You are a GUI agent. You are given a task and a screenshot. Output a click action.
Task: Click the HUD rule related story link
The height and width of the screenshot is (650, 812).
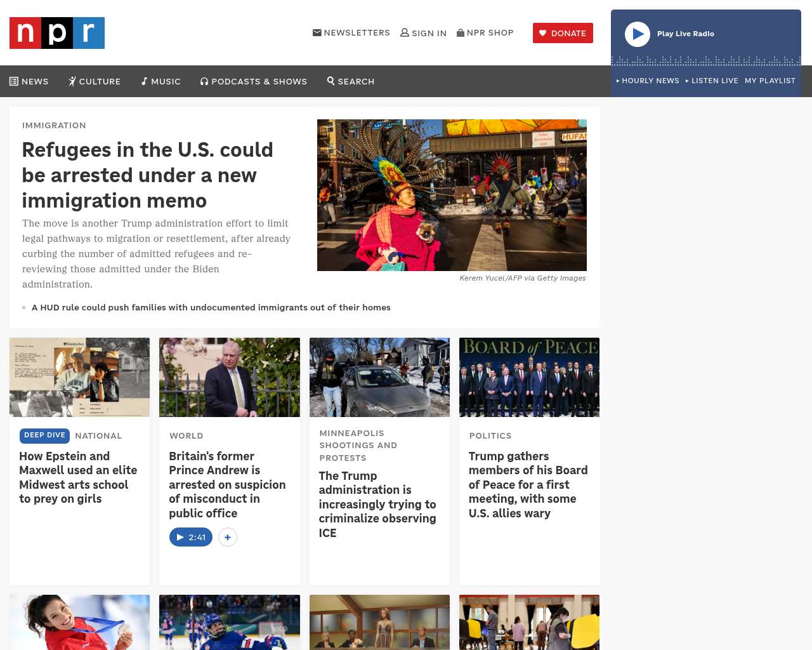(x=211, y=307)
